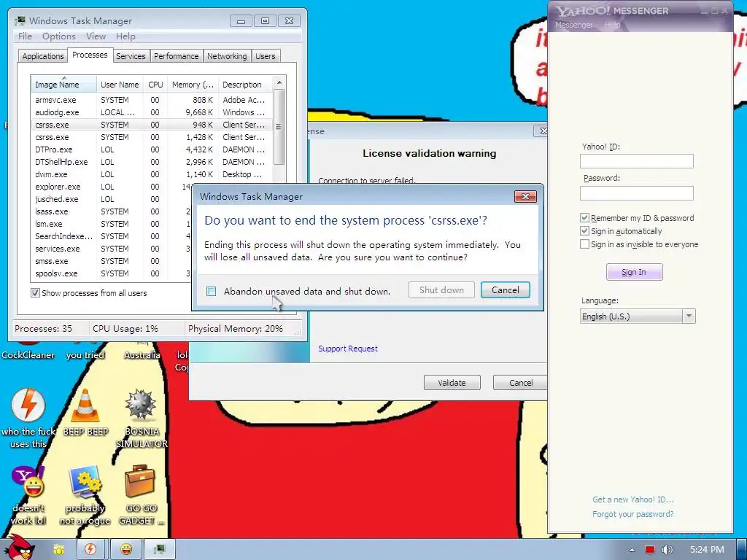Uncheck 'Show processes from all users'

click(35, 293)
